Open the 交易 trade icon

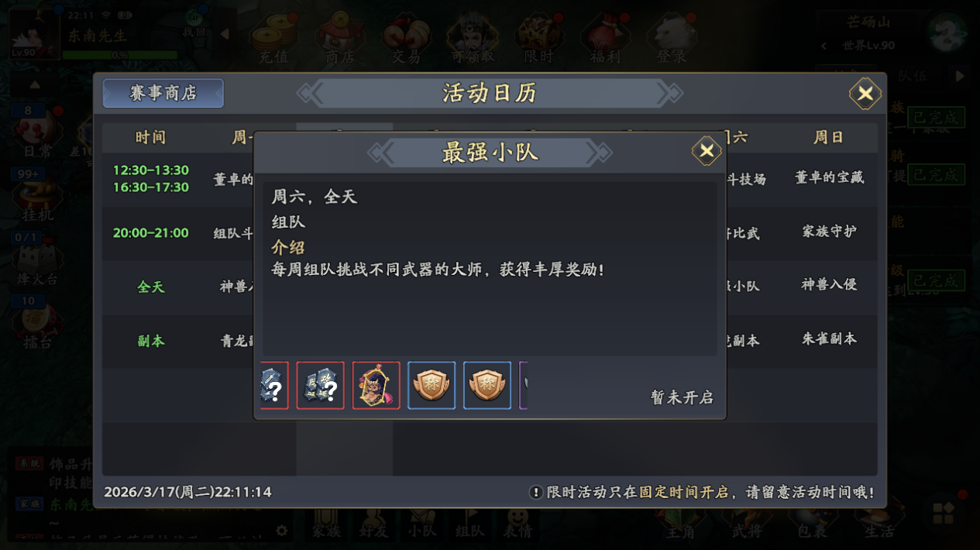(x=405, y=39)
